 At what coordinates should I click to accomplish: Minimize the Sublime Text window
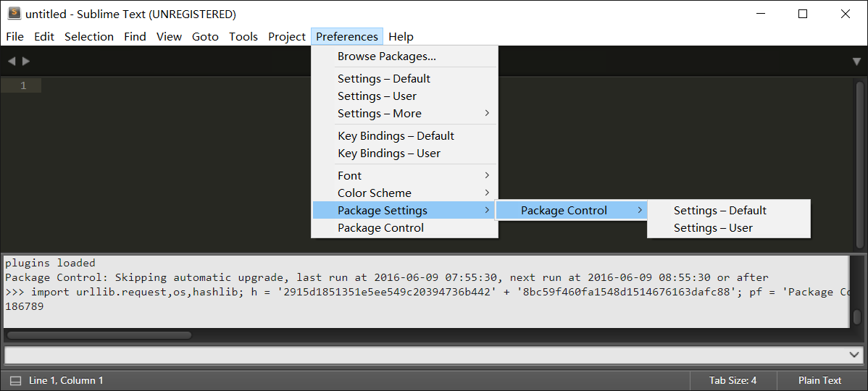(x=761, y=14)
